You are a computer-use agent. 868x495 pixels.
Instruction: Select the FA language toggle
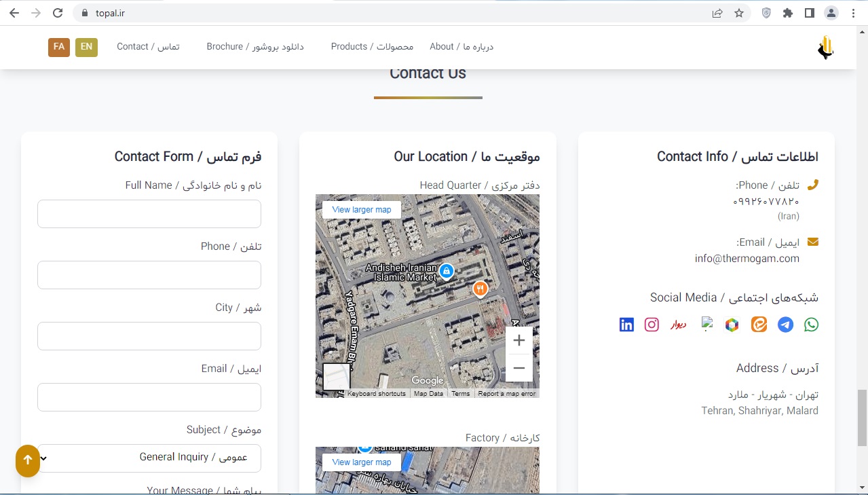pos(58,47)
